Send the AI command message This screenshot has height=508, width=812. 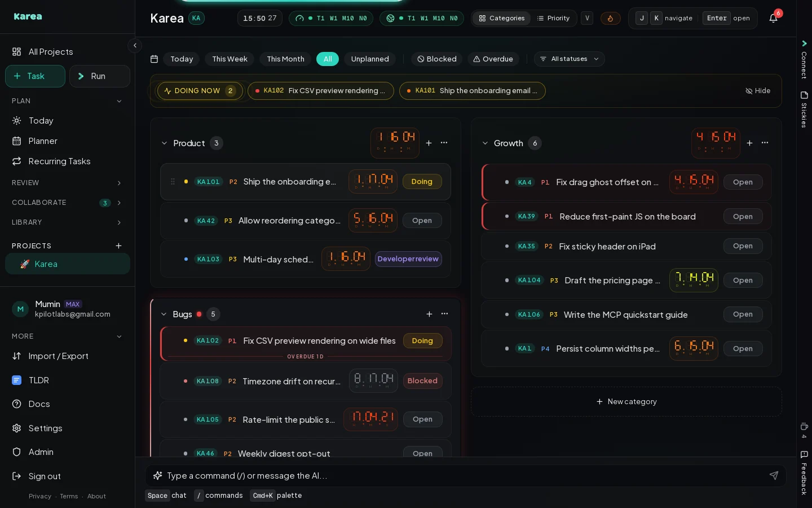coord(774,475)
